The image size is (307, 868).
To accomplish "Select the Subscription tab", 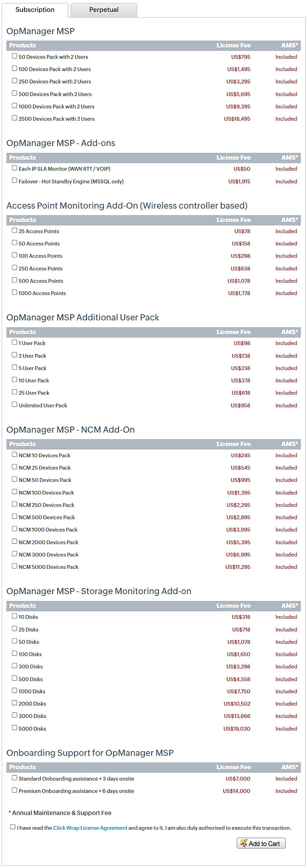I will (x=34, y=10).
